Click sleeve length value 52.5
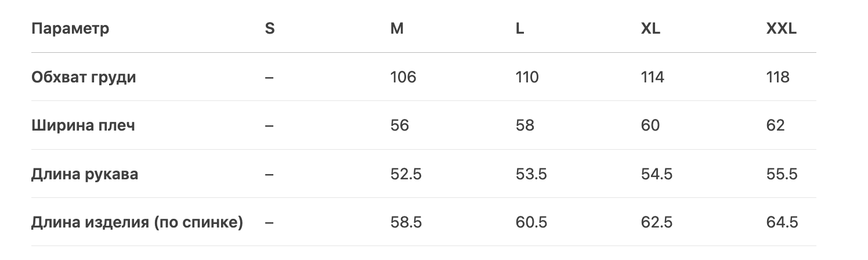 click(x=406, y=174)
